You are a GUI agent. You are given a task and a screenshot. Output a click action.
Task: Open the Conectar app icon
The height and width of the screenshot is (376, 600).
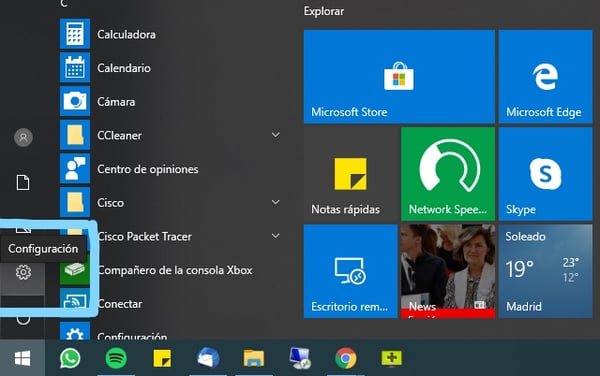pos(75,303)
